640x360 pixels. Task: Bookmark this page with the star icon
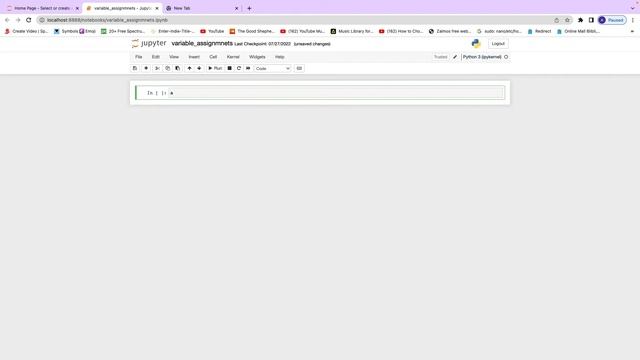[x=567, y=20]
